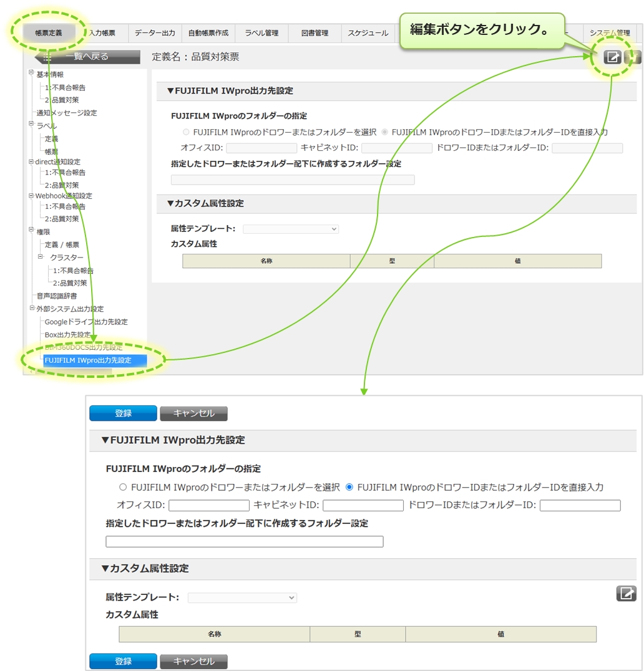Click lower table header 名称
This screenshot has width=644, height=671.
point(215,634)
